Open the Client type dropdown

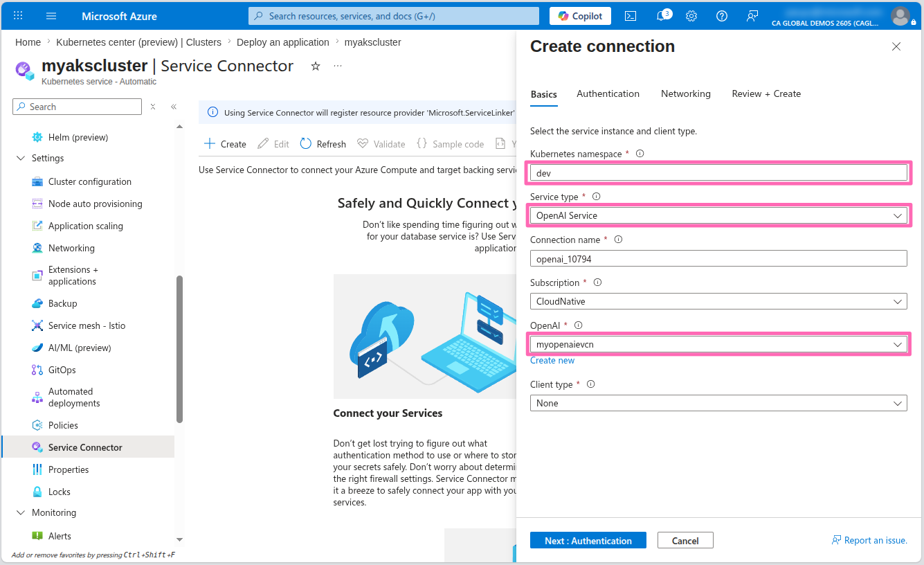point(718,403)
